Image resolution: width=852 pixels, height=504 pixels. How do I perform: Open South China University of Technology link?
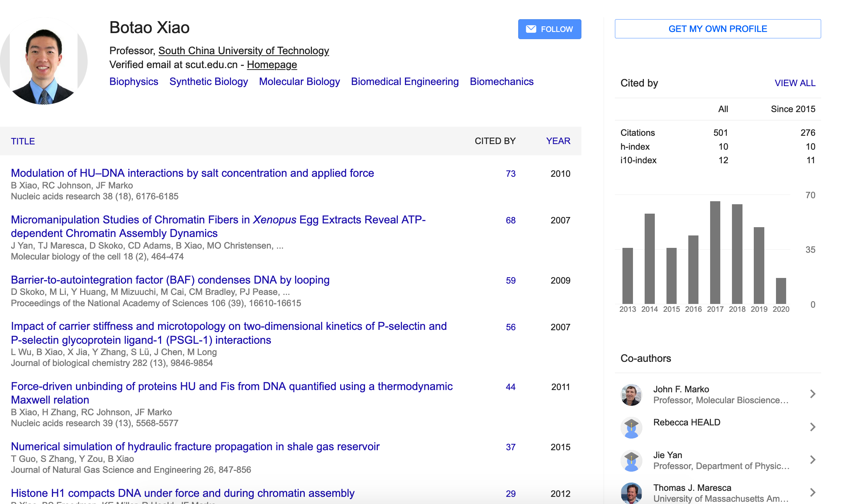click(x=243, y=51)
